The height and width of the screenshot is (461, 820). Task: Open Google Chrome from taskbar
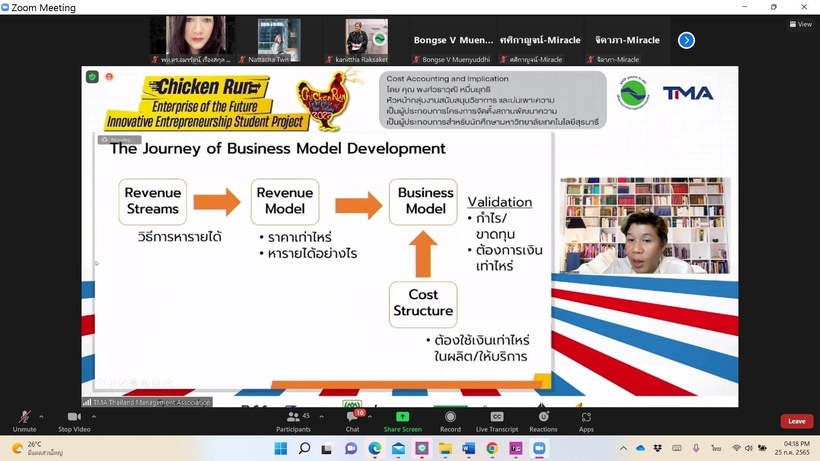(492, 448)
